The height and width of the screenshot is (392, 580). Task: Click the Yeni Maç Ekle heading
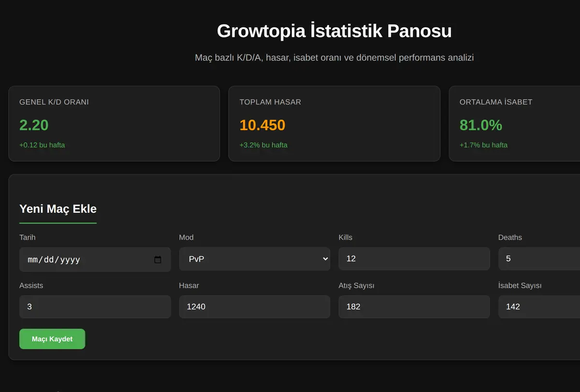58,209
